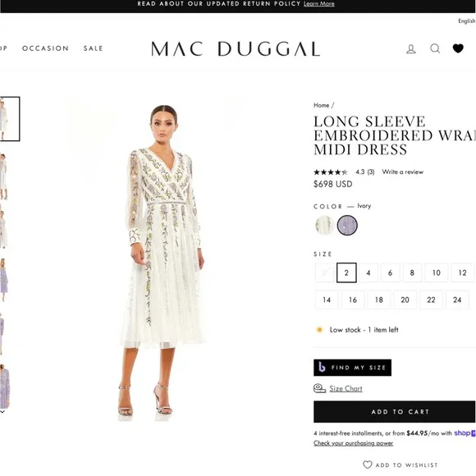Viewport: 476px width, 476px height.
Task: Click Write a review link
Action: (x=402, y=172)
